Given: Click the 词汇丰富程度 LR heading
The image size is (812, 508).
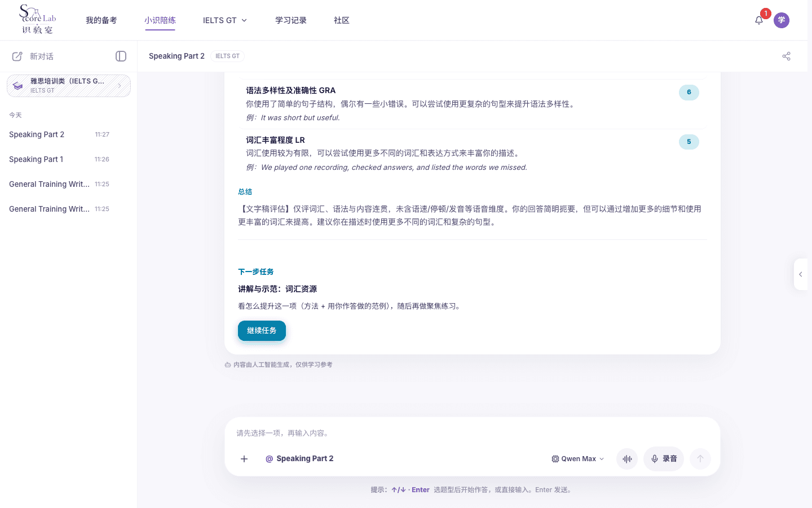Looking at the screenshot, I should (x=275, y=140).
